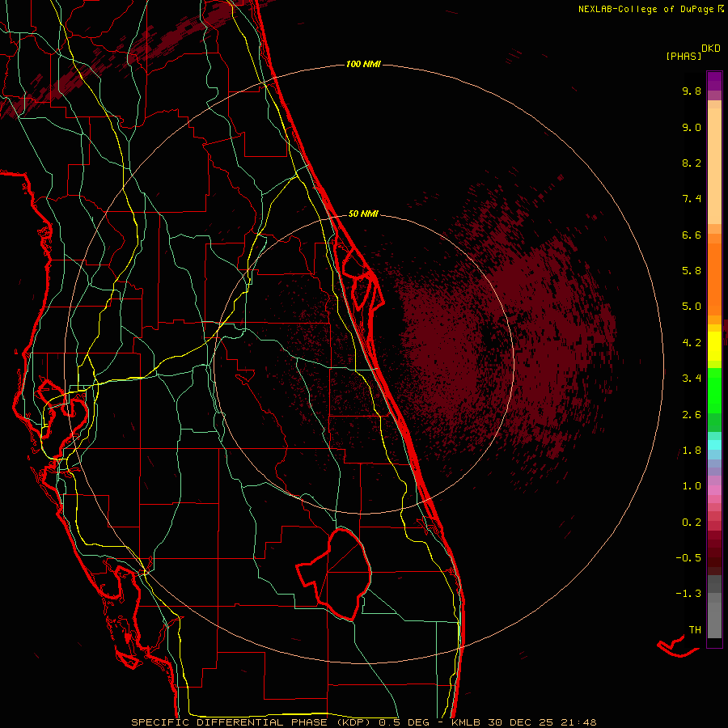The width and height of the screenshot is (728, 728).
Task: Pick the bright green color bar segment
Action: coord(714,391)
